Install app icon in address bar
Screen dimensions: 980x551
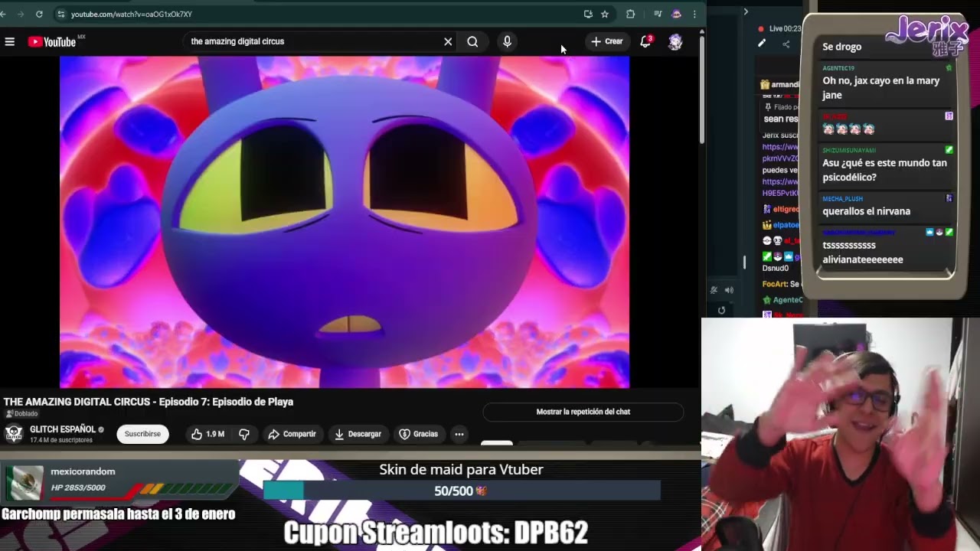[588, 14]
